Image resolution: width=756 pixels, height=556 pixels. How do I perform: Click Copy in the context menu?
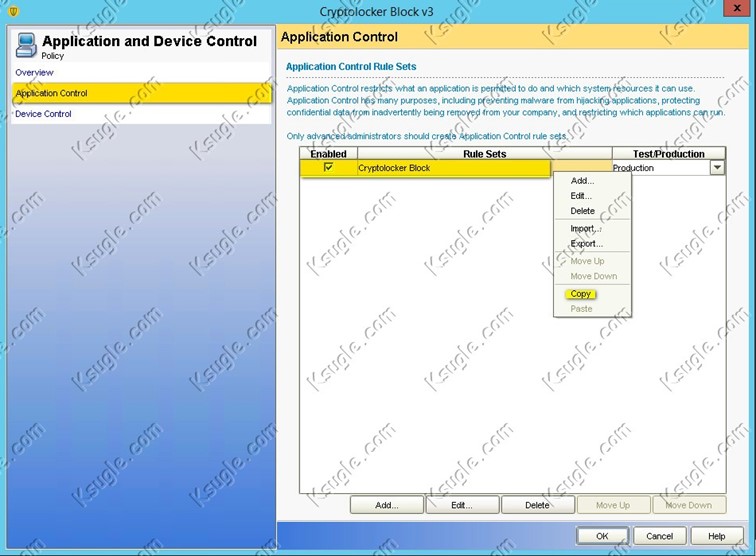(580, 294)
